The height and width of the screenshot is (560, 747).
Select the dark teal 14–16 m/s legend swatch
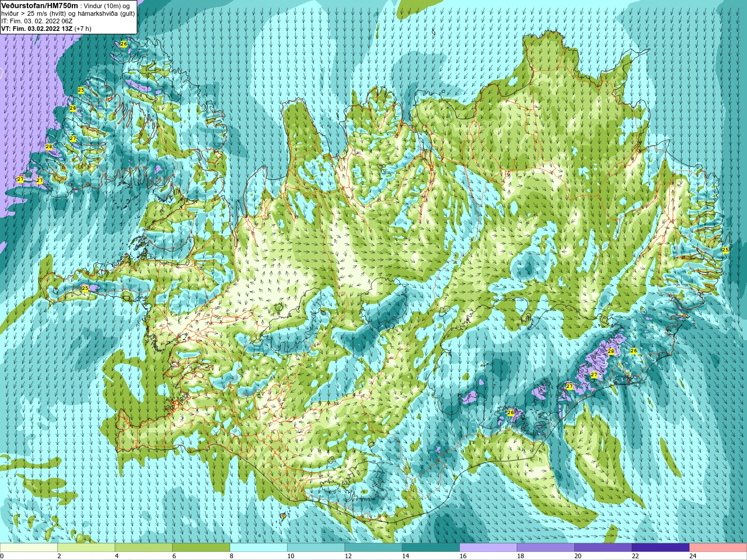click(431, 548)
